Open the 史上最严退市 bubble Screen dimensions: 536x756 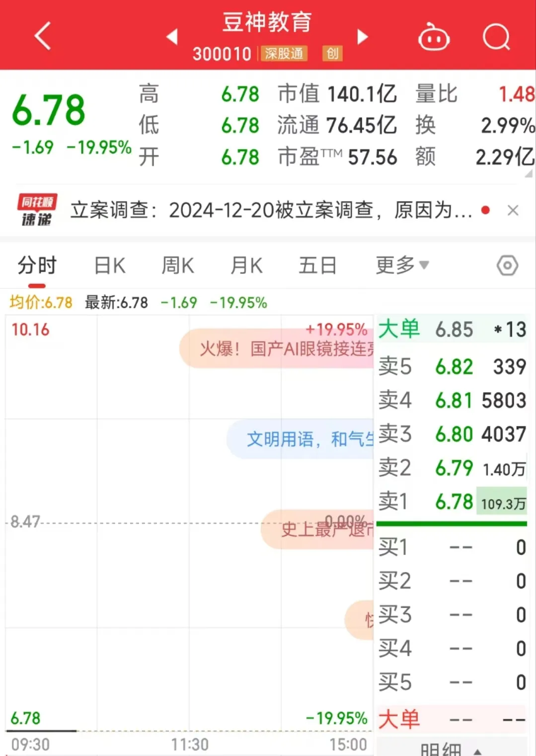(x=317, y=529)
